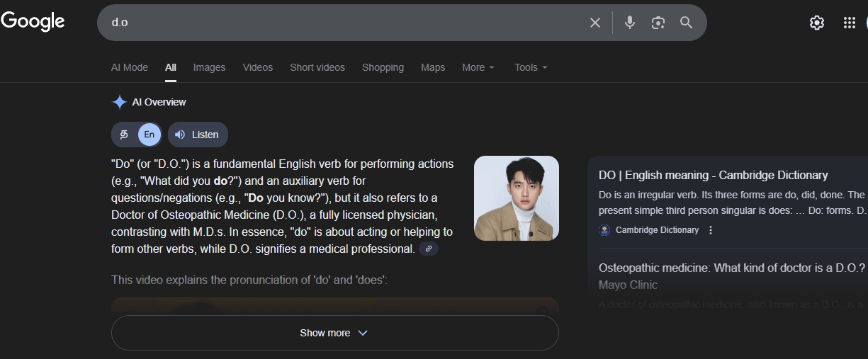Open Google Lens image search icon
The width and height of the screenshot is (868, 359).
click(658, 23)
